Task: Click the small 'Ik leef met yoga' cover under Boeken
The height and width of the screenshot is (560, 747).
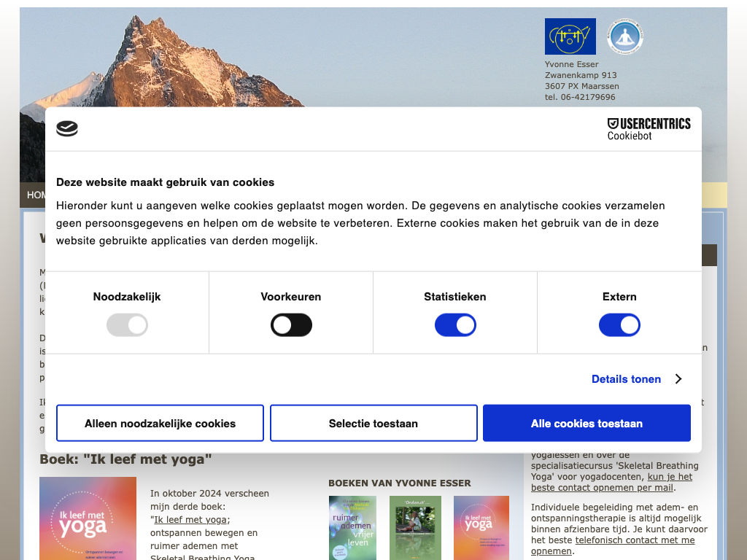Action: (481, 528)
